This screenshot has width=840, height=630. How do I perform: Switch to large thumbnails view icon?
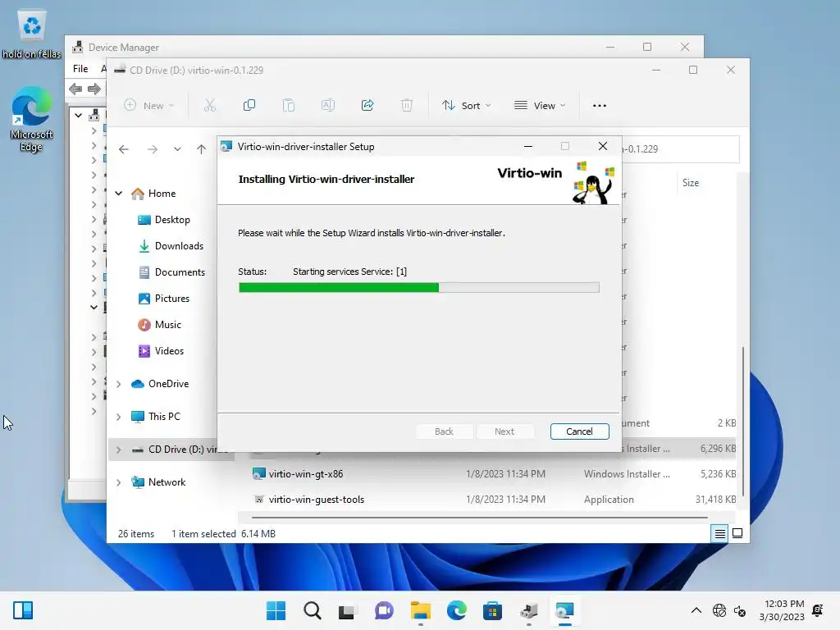click(737, 533)
